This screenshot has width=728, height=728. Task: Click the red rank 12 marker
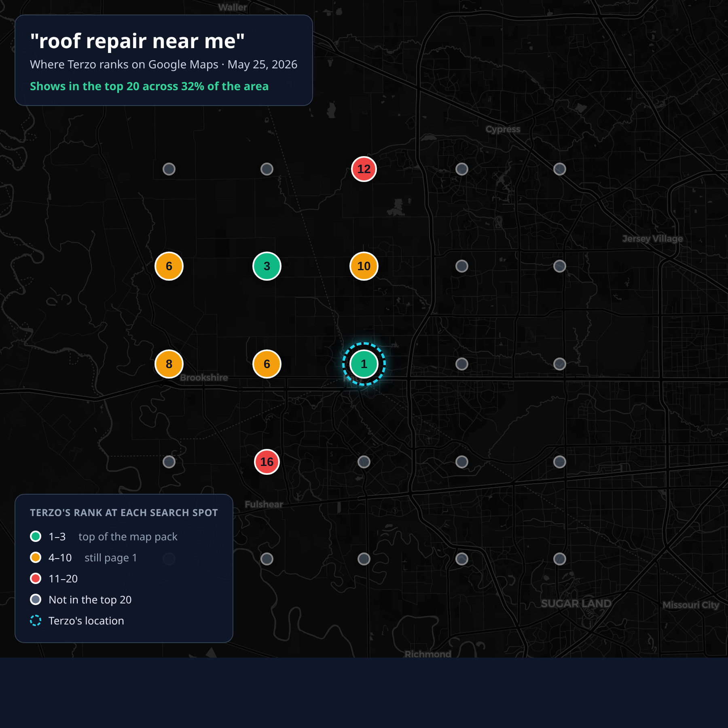(364, 169)
